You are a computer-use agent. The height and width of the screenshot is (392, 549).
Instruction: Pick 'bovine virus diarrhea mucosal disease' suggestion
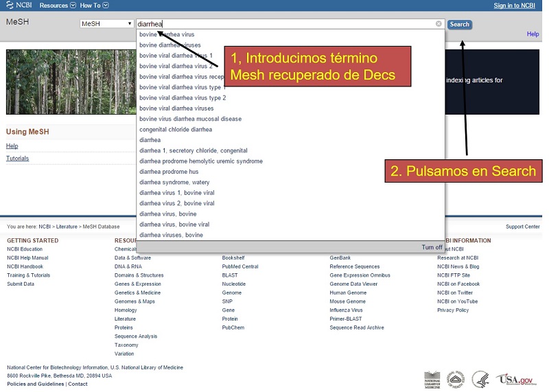190,119
